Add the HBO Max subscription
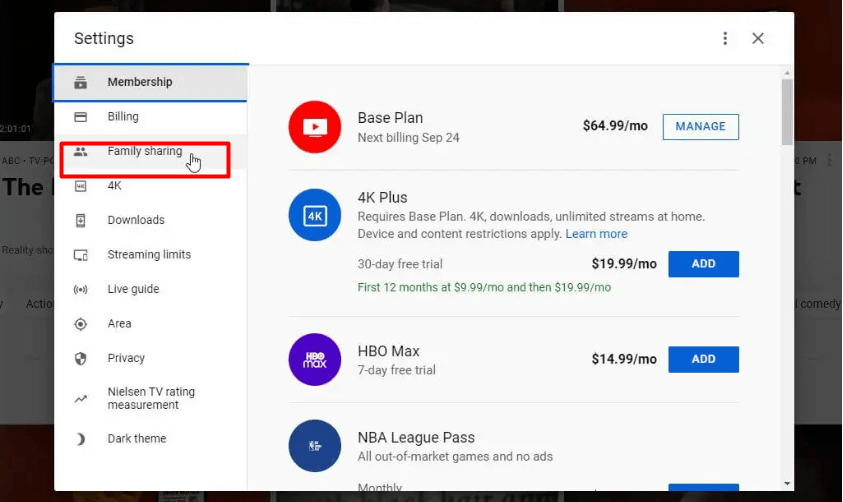The width and height of the screenshot is (843, 502). point(703,359)
